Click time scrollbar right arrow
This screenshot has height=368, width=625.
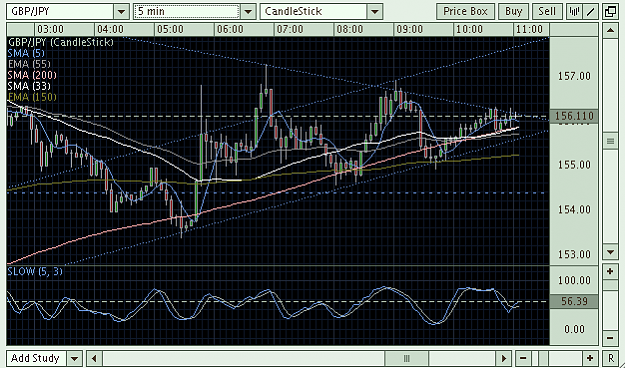(503, 358)
